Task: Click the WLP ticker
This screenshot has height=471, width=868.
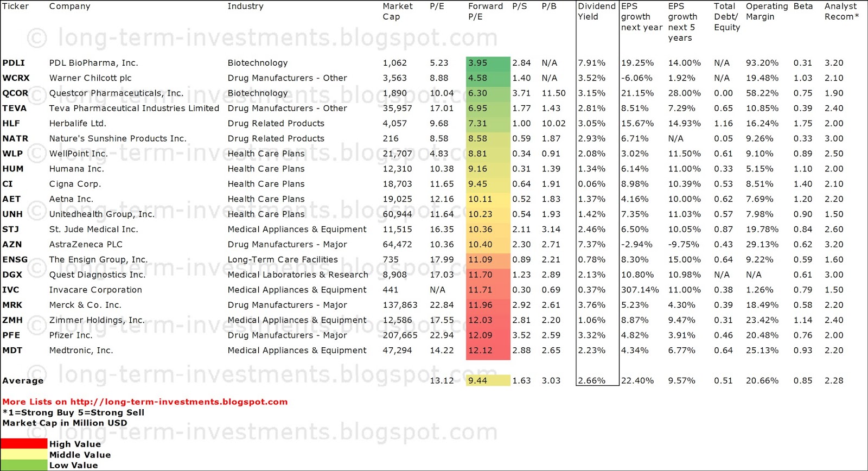Action: [12, 154]
